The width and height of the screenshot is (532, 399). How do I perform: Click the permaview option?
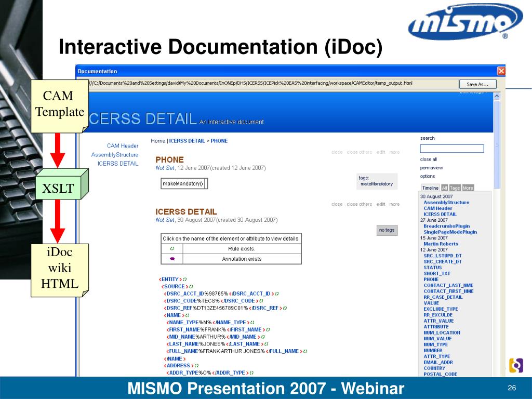coord(432,168)
